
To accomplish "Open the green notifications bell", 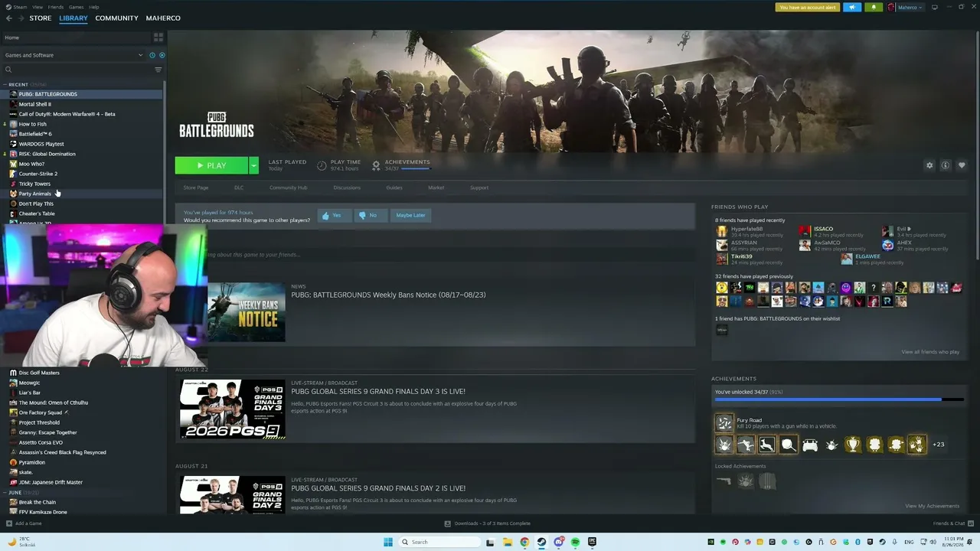I will [x=874, y=8].
